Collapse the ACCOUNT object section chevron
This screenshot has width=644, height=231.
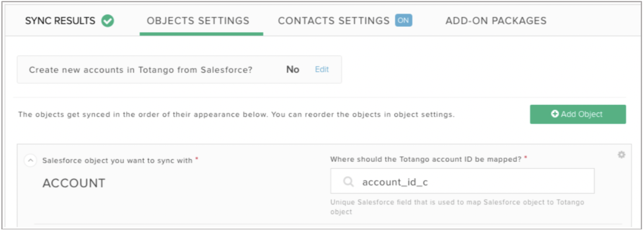click(30, 160)
